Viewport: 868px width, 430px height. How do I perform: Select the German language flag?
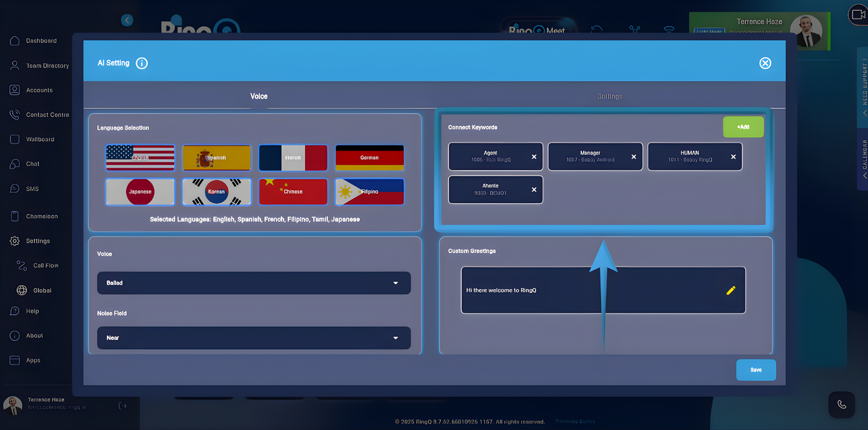(x=369, y=157)
